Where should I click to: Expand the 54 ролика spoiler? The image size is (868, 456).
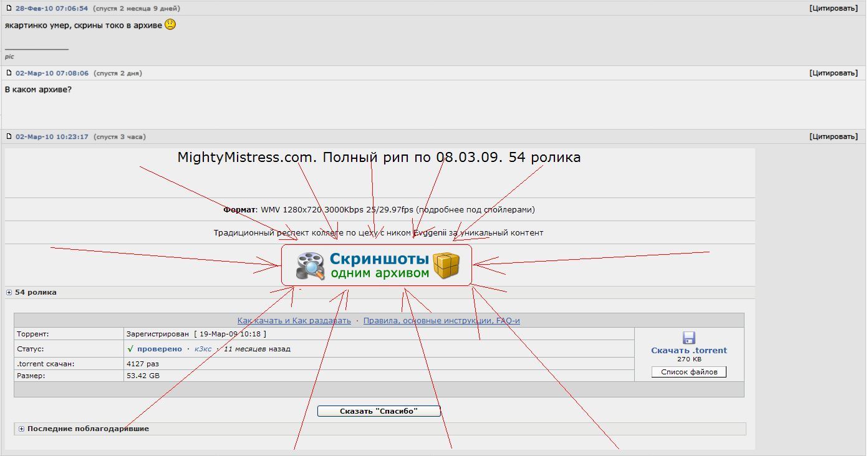9,292
